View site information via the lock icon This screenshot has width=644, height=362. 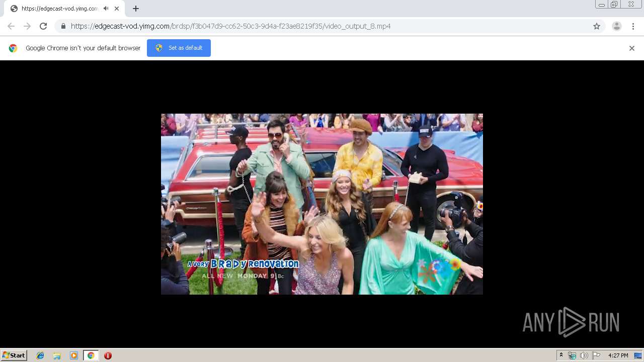(x=63, y=26)
